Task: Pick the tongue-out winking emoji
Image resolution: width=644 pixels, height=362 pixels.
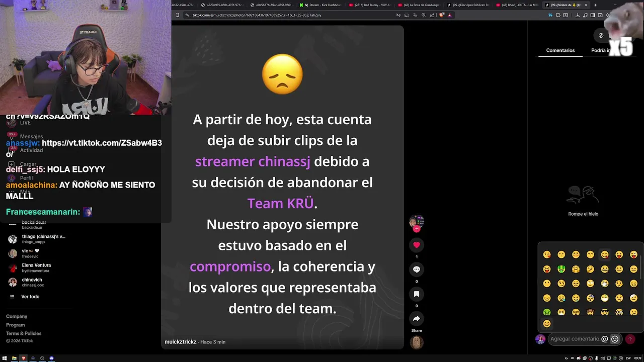Action: coord(633,255)
